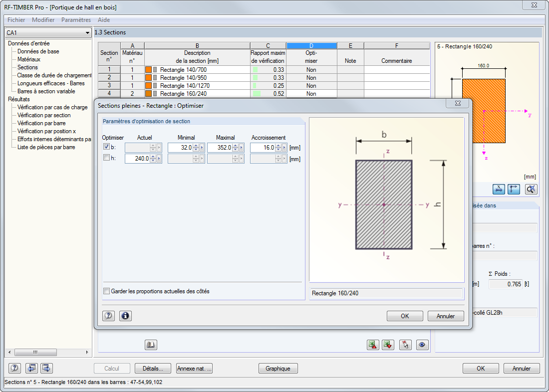Image resolution: width=549 pixels, height=392 pixels.
Task: Enable Garder les proportions actuelles des côtés
Action: tap(106, 291)
